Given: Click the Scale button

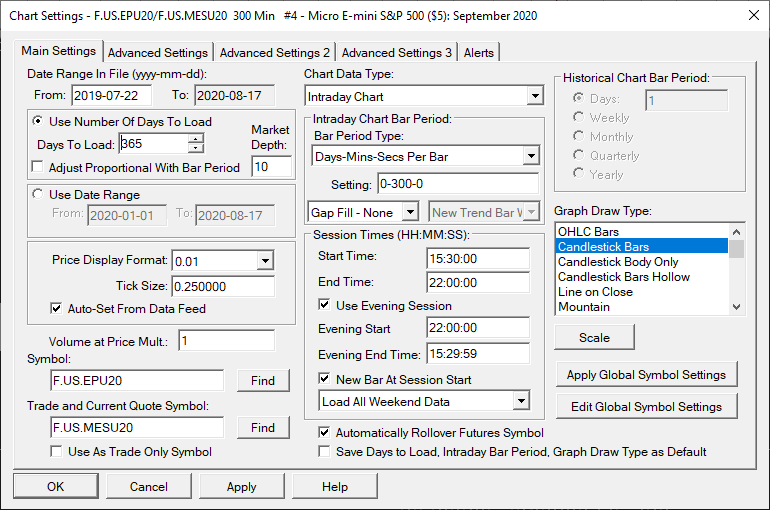Looking at the screenshot, I should [594, 337].
